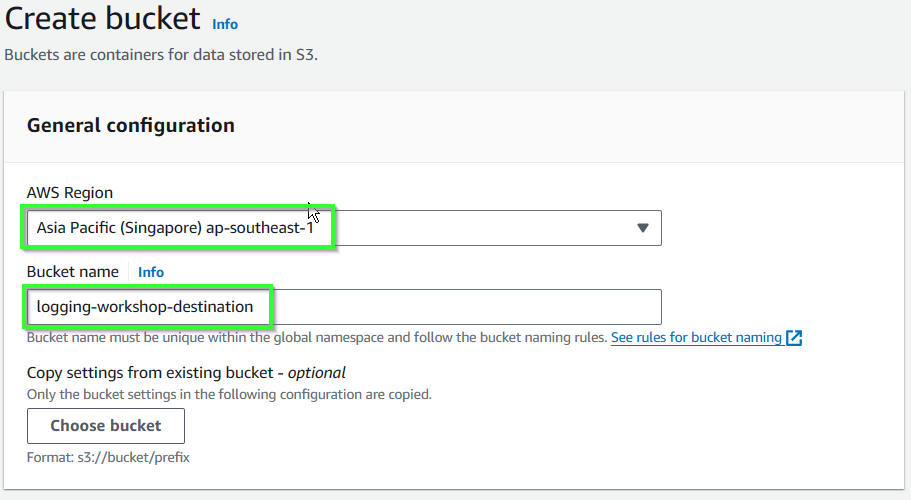Open See rules for bucket naming link
Screen dimensions: 911x500
696,337
